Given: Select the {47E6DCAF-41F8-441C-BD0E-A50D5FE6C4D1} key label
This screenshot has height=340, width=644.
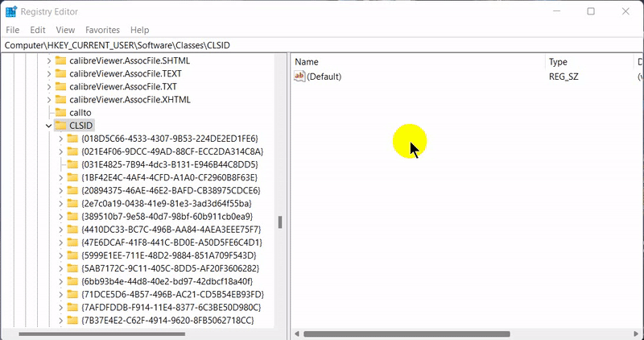Looking at the screenshot, I should pos(171,243).
